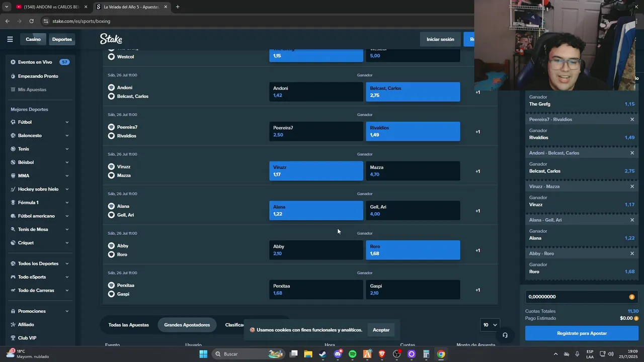Expand the Todos los Deportes section
Screen dimensions: 644x362
click(67, 263)
